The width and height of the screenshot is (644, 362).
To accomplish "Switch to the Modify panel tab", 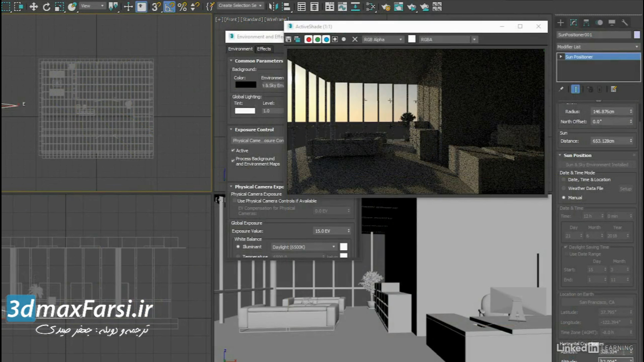I will click(574, 22).
